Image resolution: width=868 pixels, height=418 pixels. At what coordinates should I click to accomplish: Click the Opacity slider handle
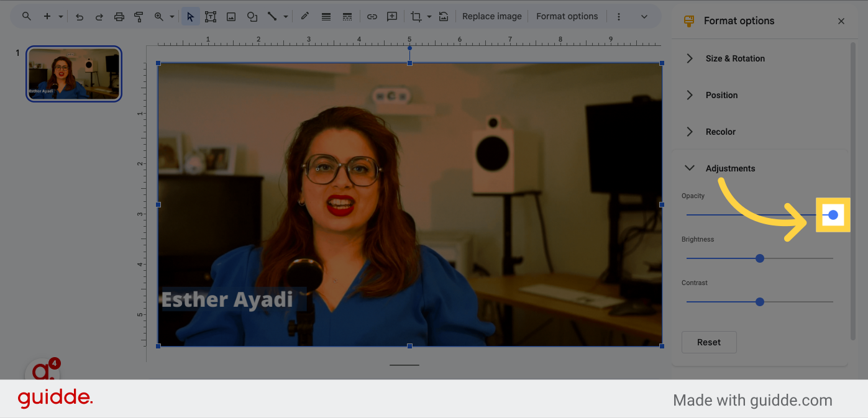click(x=833, y=215)
